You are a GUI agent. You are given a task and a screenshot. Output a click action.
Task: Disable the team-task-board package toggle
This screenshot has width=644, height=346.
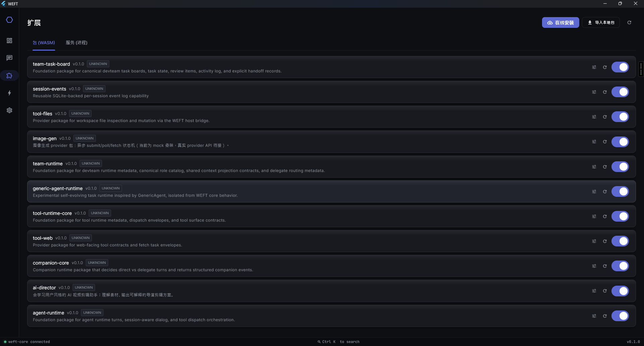pyautogui.click(x=620, y=67)
